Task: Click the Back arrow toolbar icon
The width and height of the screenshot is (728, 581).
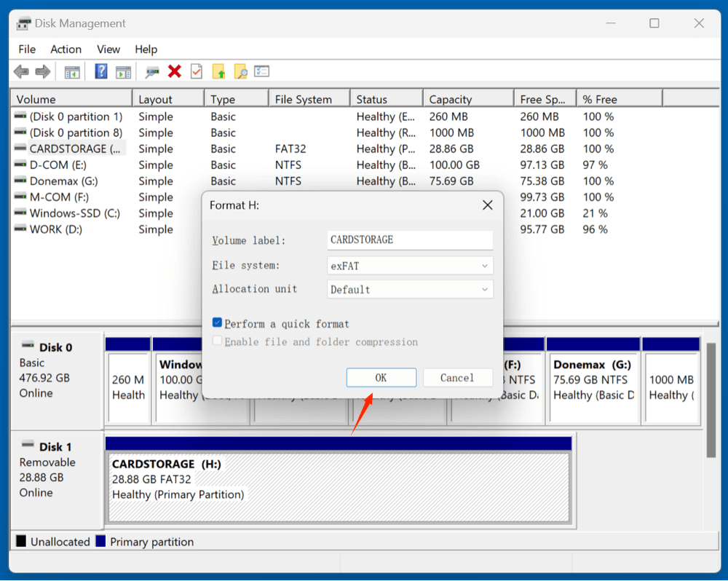Action: click(x=21, y=71)
